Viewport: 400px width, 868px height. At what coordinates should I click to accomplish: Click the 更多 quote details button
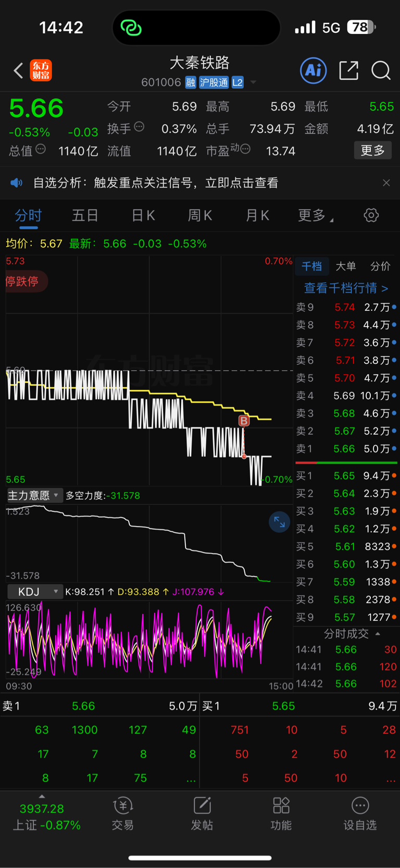pyautogui.click(x=372, y=150)
